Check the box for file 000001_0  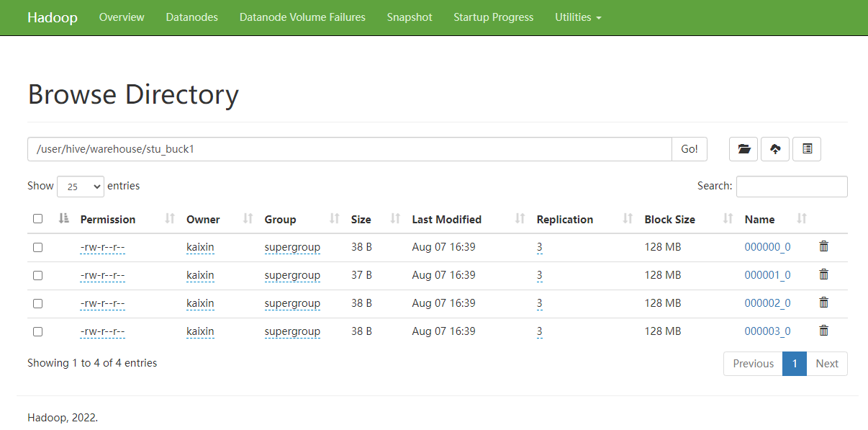[x=38, y=275]
